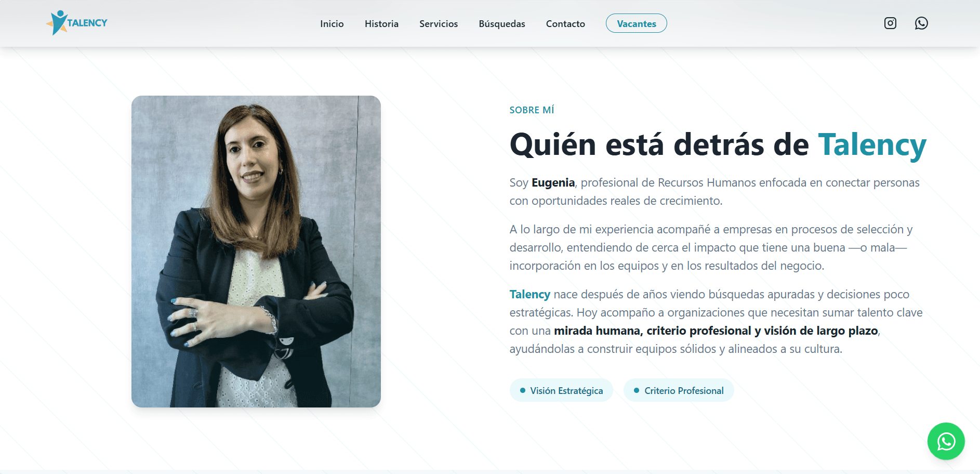Click the Criterio Profesional pill badge
980x474 pixels.
click(x=679, y=390)
